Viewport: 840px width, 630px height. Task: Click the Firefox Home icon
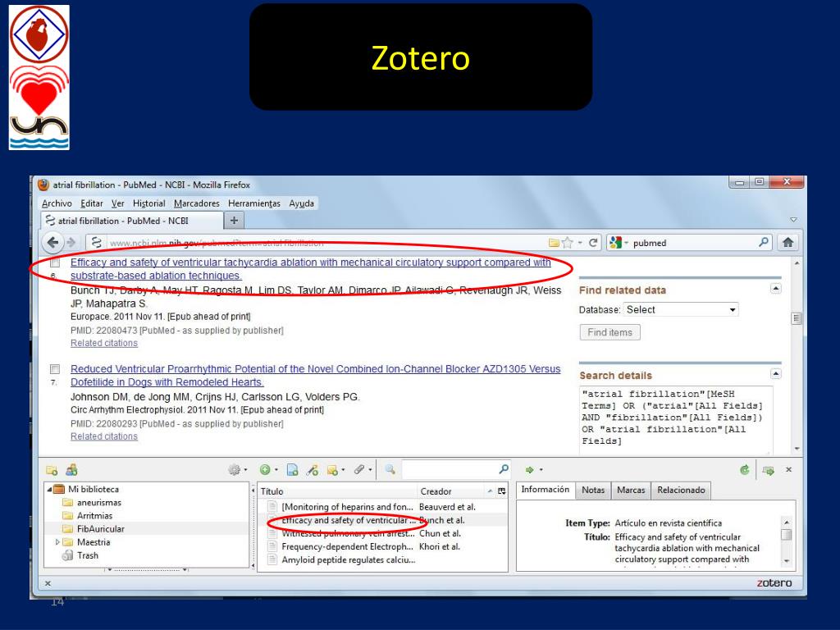(x=788, y=242)
